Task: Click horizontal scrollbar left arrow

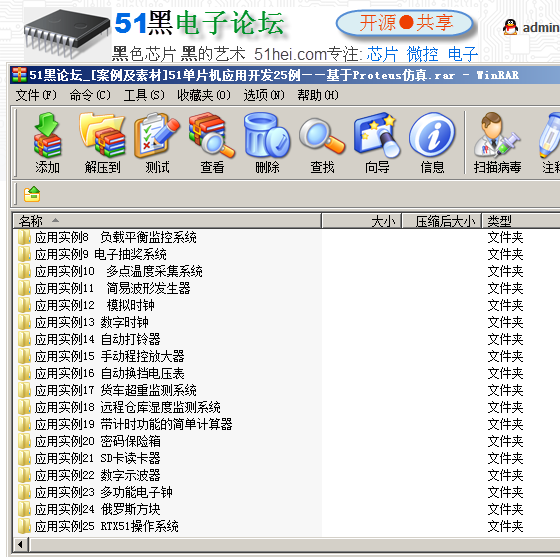Action: [x=20, y=545]
